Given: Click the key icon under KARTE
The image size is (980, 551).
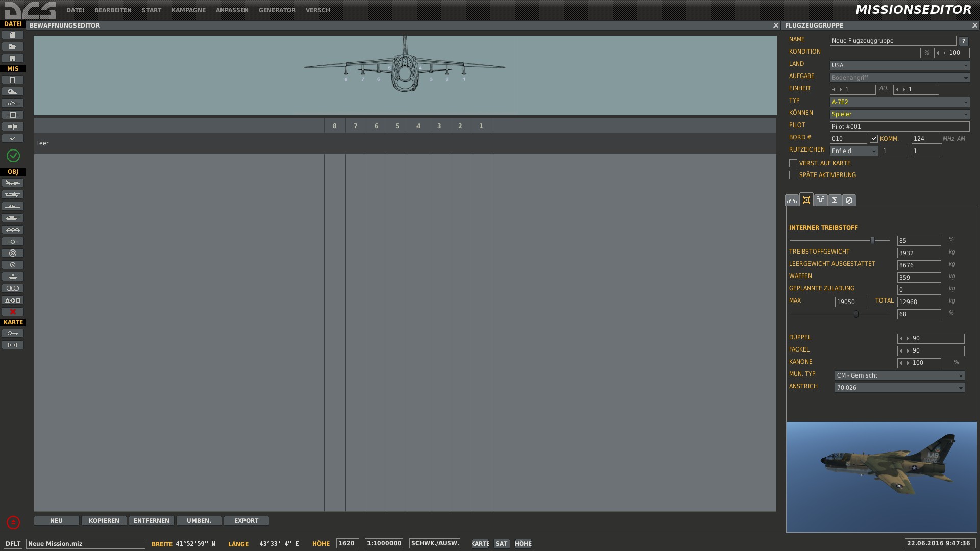Looking at the screenshot, I should click(x=13, y=333).
